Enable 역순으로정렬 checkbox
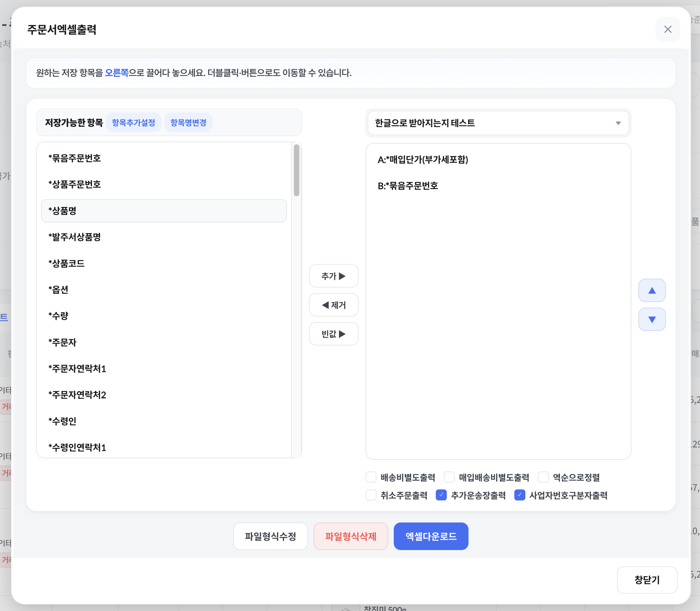 click(x=543, y=477)
